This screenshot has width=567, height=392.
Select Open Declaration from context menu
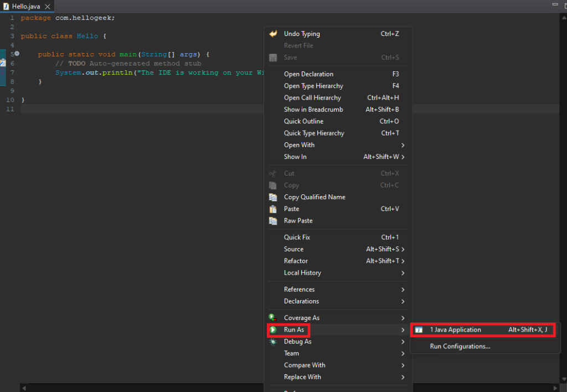click(x=308, y=74)
